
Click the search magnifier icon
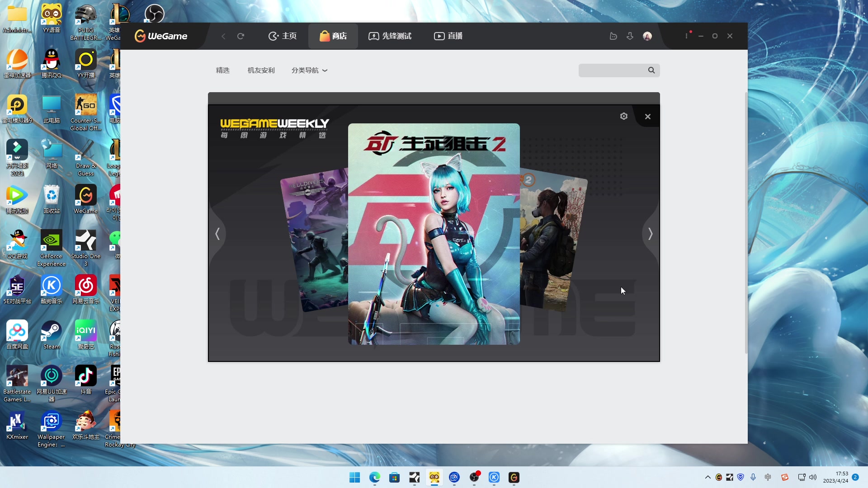[x=651, y=70]
